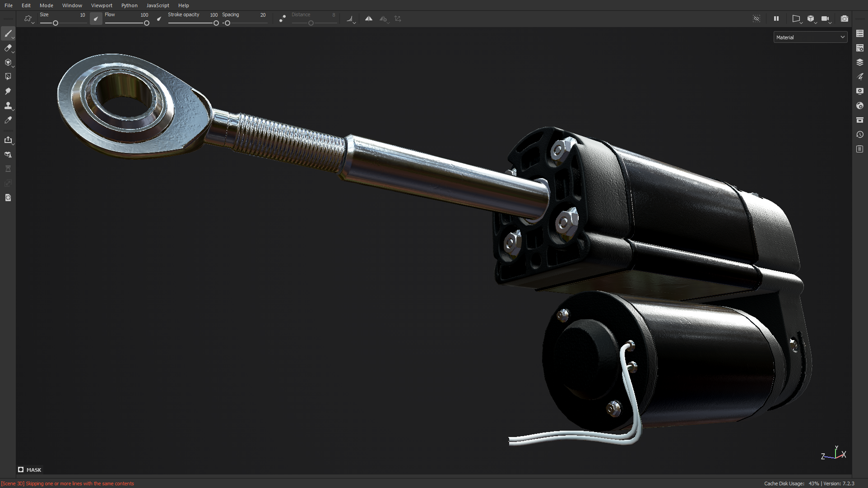Open the Layers panel from the right sidebar
Image resolution: width=868 pixels, height=488 pixels.
click(x=860, y=62)
